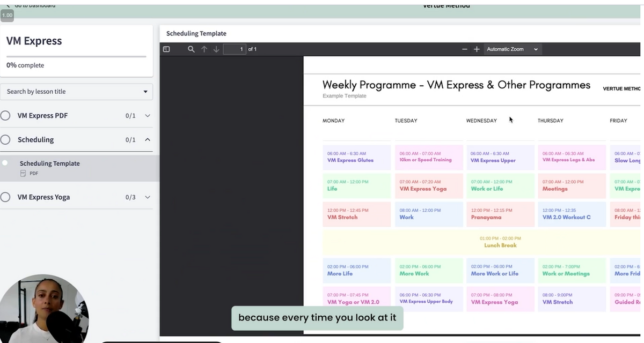Click the page count 'of 1' label

pyautogui.click(x=252, y=49)
